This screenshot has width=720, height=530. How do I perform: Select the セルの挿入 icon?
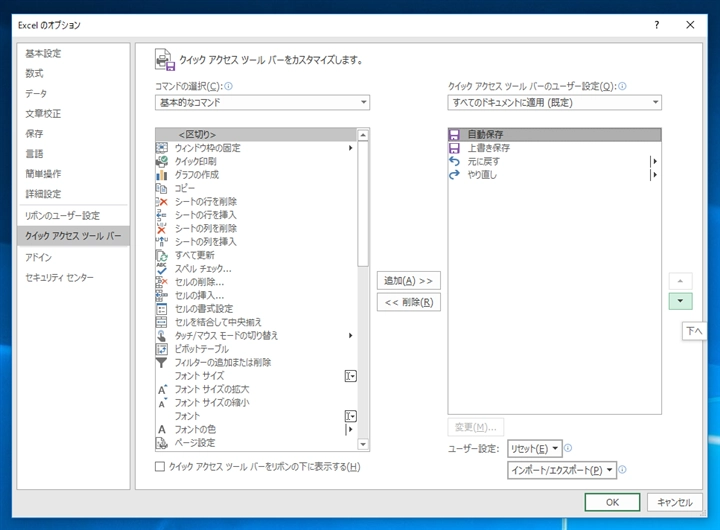(x=162, y=295)
